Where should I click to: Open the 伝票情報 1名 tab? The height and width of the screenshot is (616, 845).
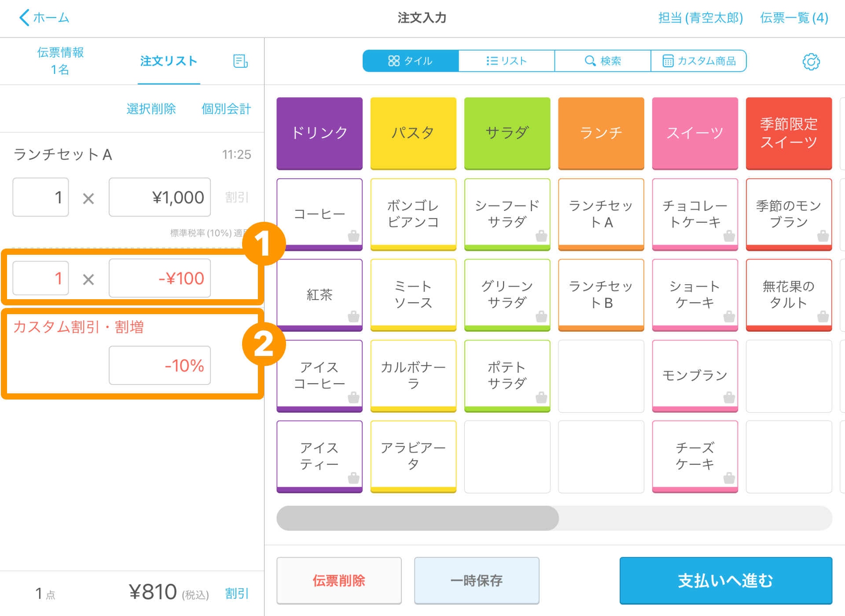tap(60, 61)
